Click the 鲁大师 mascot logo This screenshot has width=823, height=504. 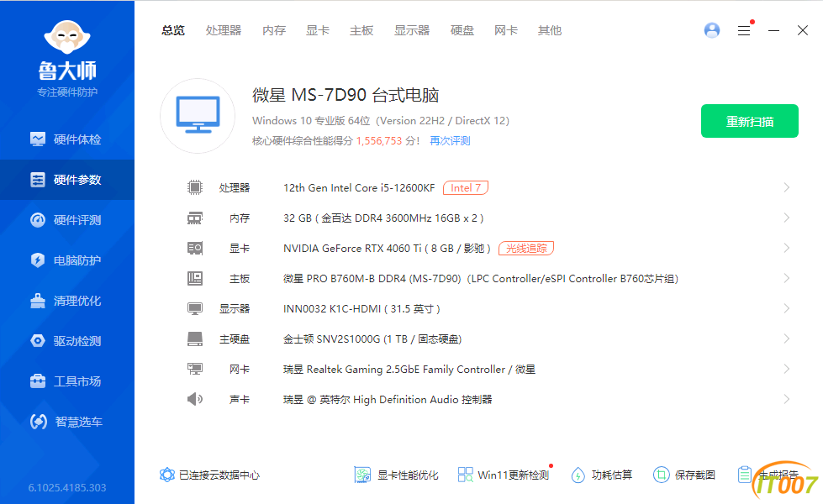[x=67, y=37]
